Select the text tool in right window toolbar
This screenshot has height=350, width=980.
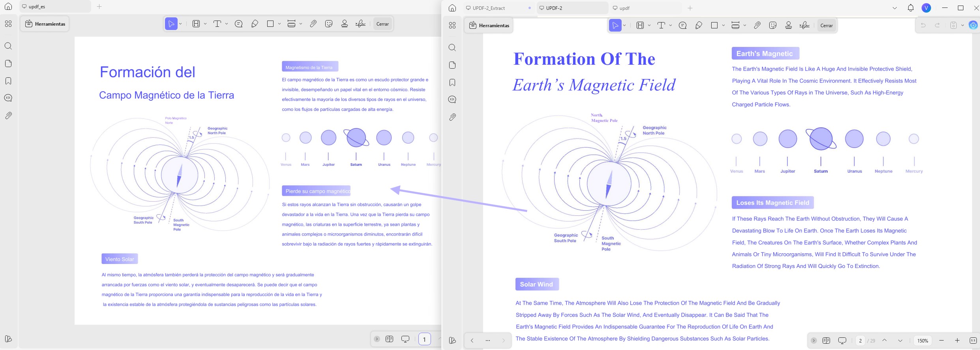coord(661,26)
